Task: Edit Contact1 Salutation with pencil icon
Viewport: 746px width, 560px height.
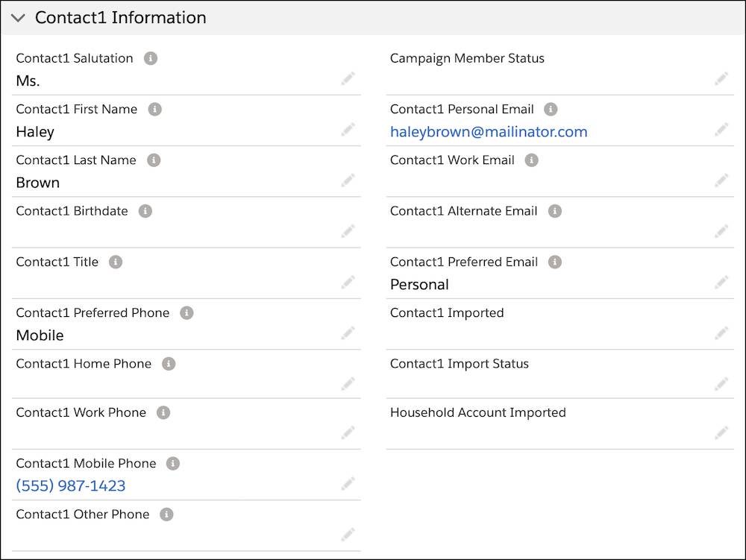Action: pos(348,78)
